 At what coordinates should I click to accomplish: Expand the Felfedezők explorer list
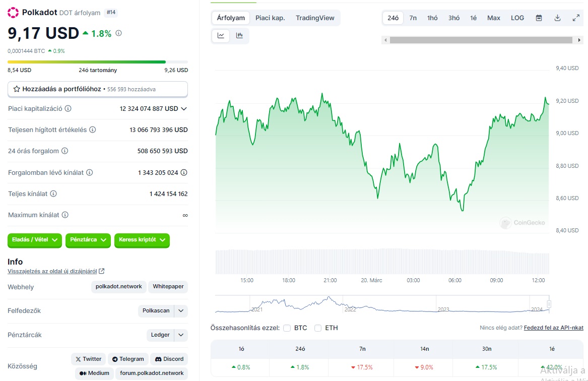[x=181, y=311]
